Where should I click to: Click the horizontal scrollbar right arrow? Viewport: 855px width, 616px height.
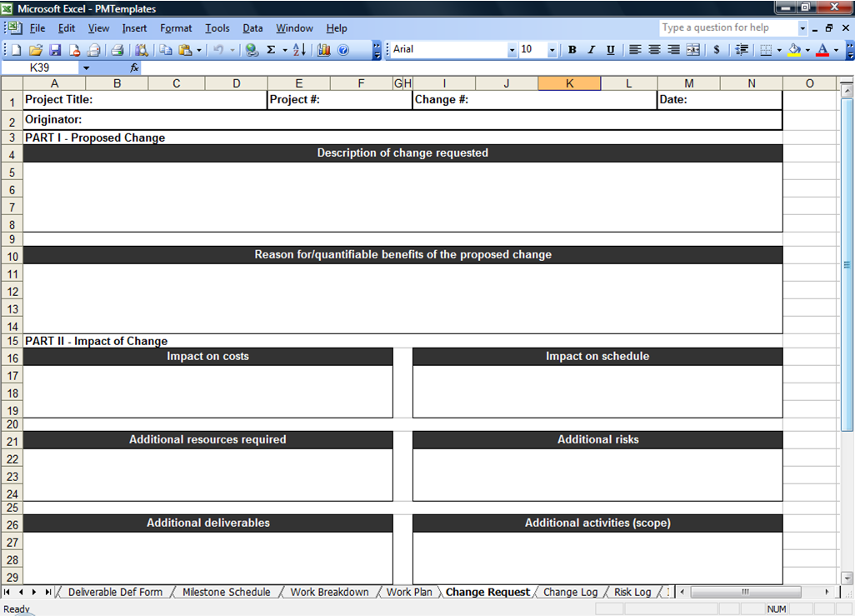(827, 592)
